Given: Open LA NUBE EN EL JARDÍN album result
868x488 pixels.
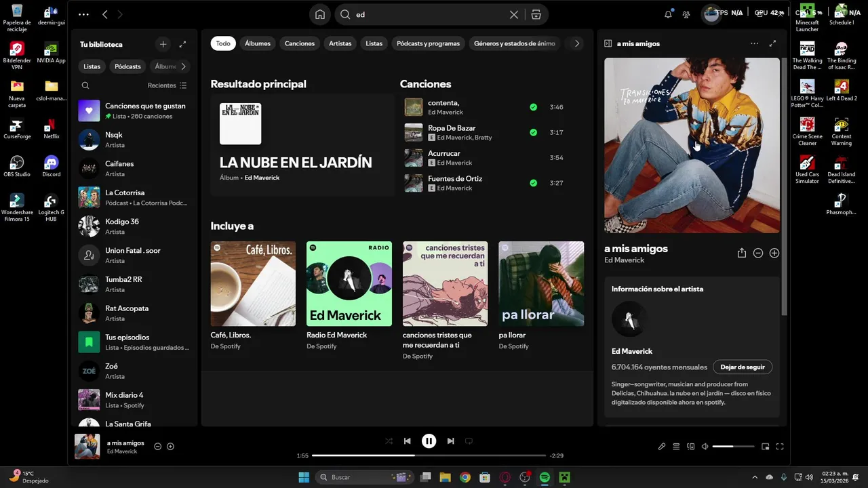Looking at the screenshot, I should click(302, 145).
